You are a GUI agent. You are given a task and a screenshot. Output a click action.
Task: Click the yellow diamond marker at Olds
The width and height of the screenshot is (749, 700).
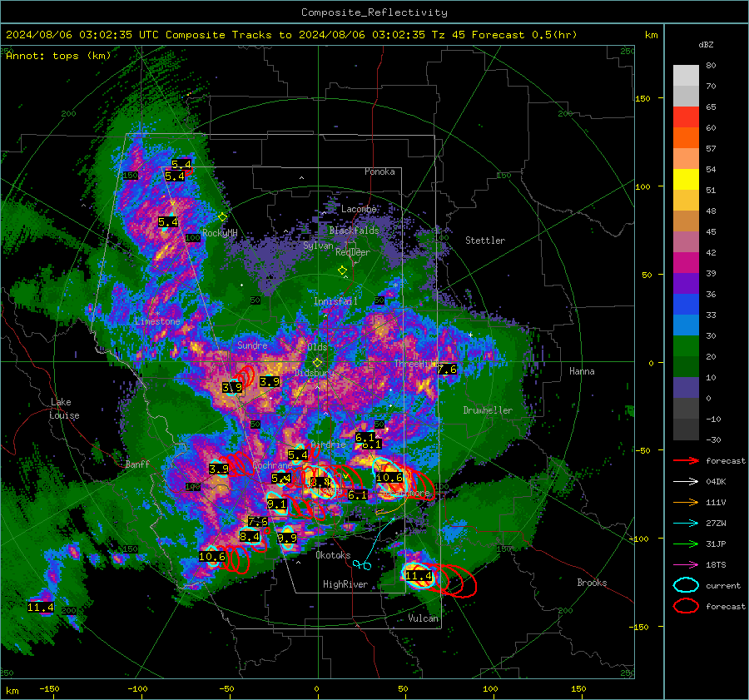pyautogui.click(x=317, y=363)
